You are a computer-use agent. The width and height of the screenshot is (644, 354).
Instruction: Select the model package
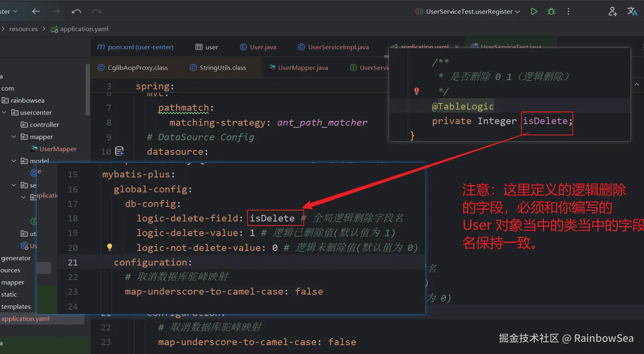pos(35,161)
